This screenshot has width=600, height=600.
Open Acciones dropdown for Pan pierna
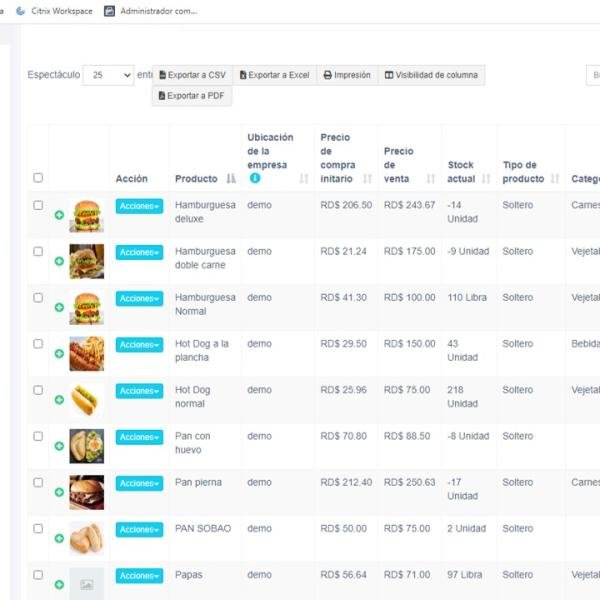pos(139,483)
